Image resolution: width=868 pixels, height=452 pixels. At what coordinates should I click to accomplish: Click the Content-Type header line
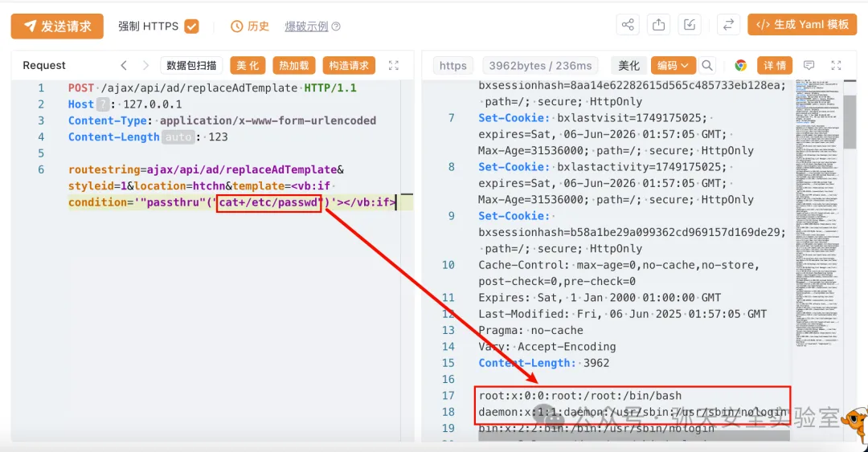pos(222,120)
